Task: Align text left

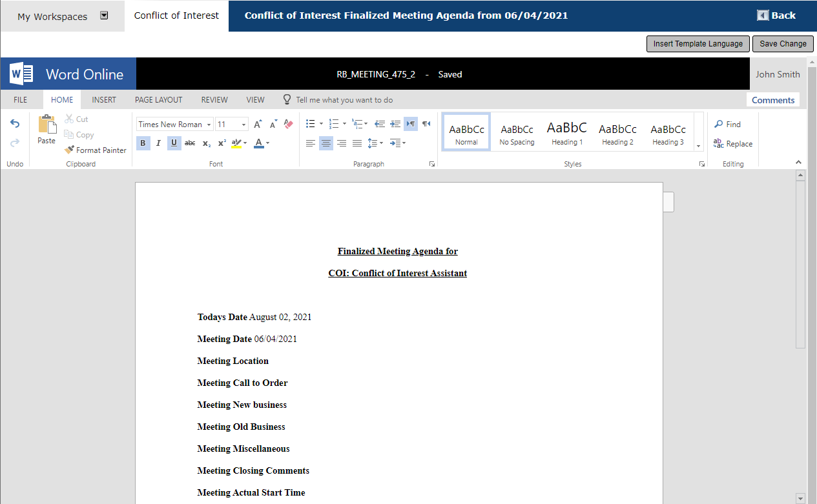Action: 311,143
